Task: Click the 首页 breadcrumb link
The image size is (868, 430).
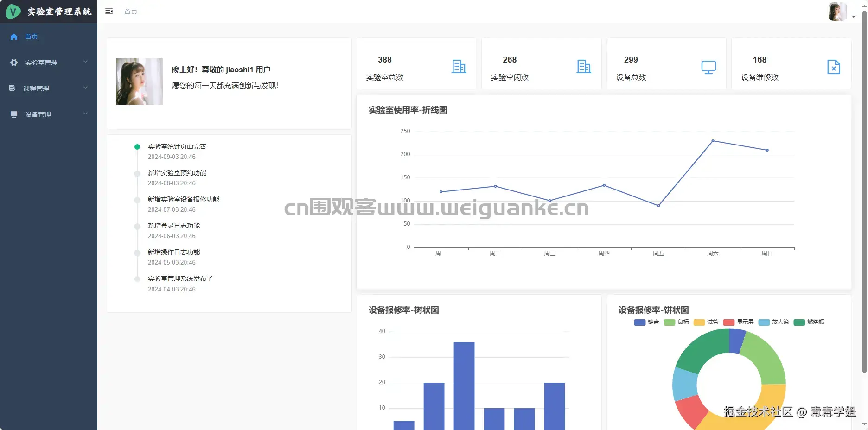Action: click(x=131, y=12)
